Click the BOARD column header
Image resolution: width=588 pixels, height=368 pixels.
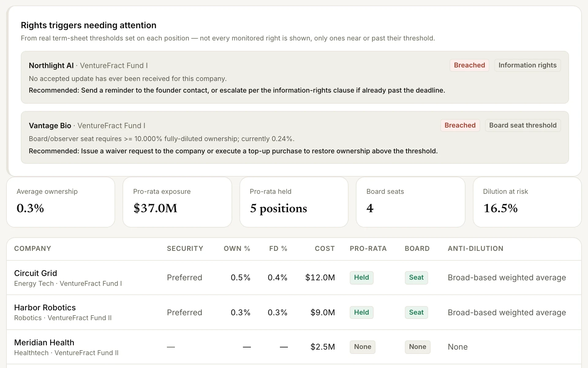(417, 249)
